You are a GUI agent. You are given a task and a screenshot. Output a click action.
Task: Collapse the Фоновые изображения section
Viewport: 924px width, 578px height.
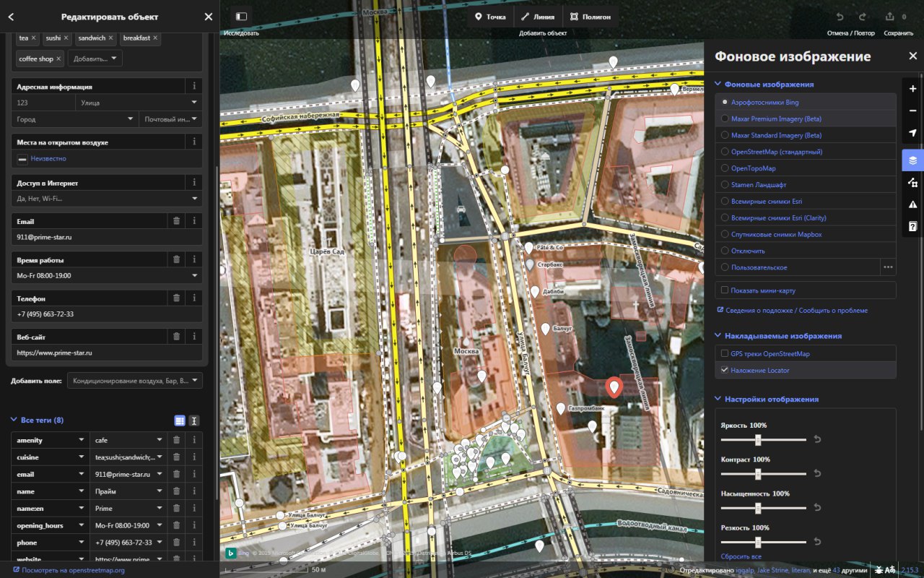764,85
